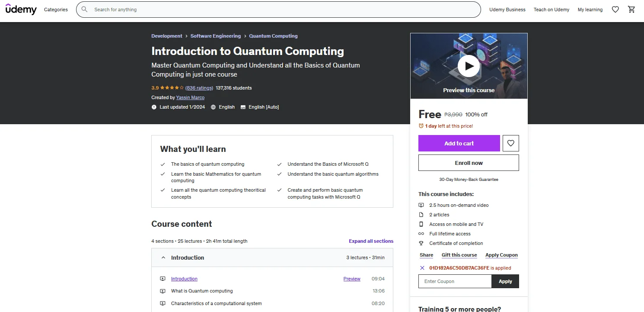Click the What you'll learn heading

(x=193, y=149)
